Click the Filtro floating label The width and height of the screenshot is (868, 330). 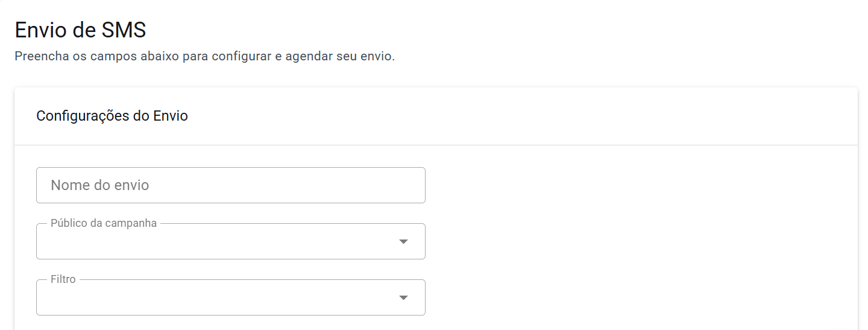point(63,279)
